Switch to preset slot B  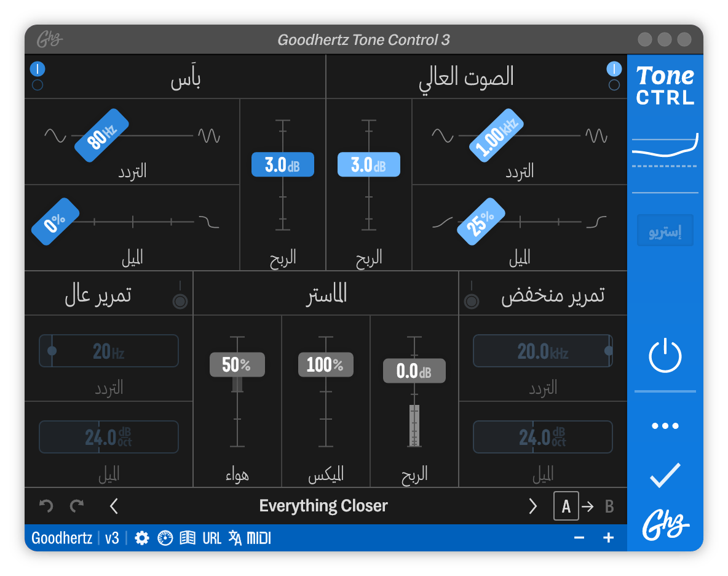609,505
